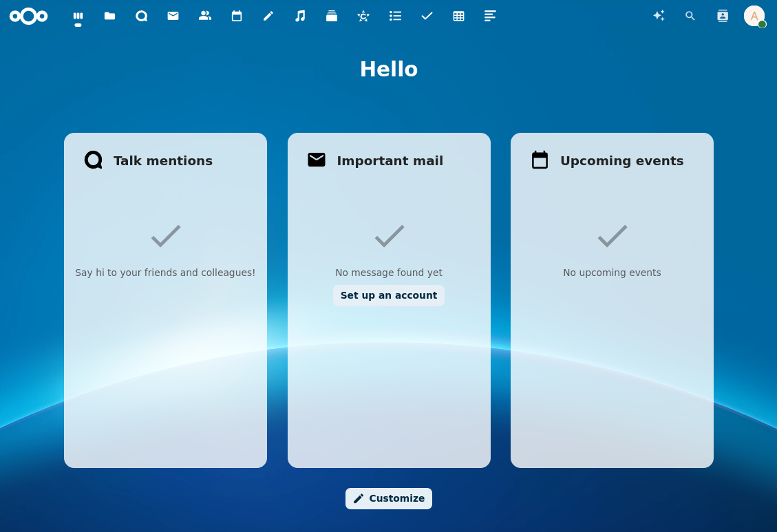
Task: Open the contacts menu icon at top right
Action: [723, 16]
